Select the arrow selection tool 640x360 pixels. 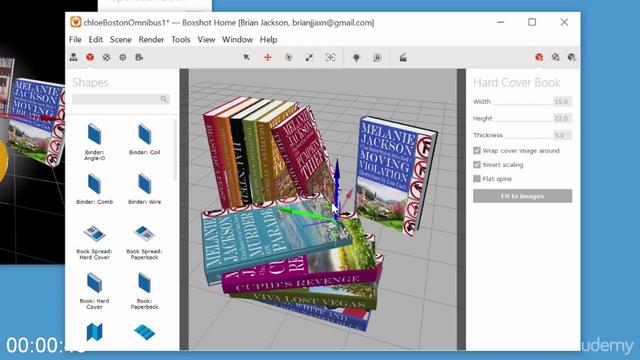click(247, 58)
